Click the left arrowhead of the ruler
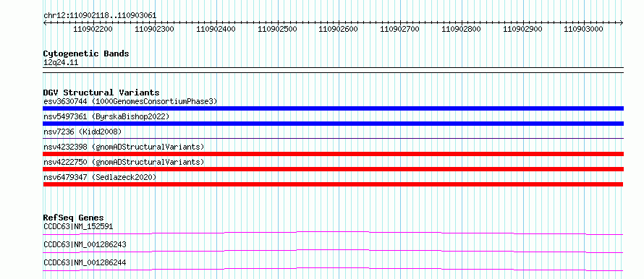This screenshot has width=644, height=279. pyautogui.click(x=45, y=22)
